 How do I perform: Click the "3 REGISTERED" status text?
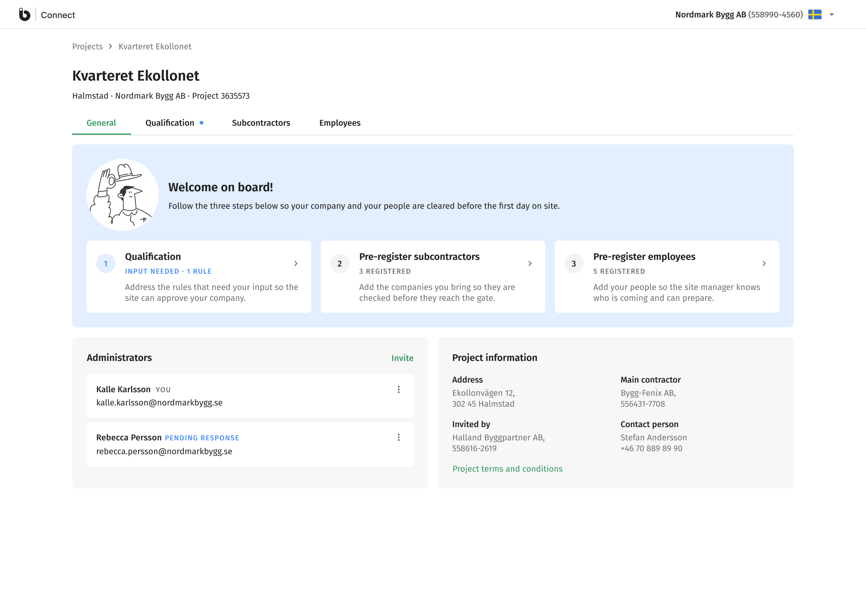click(x=385, y=272)
